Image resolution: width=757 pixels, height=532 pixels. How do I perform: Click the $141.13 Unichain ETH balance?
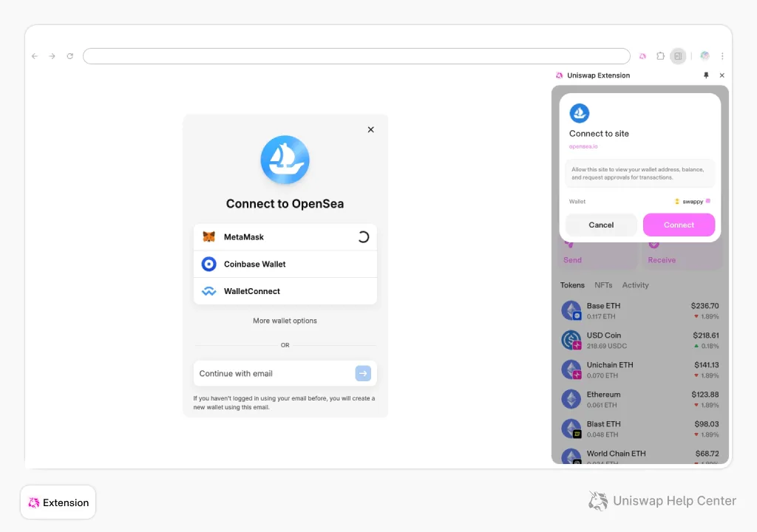pos(706,365)
